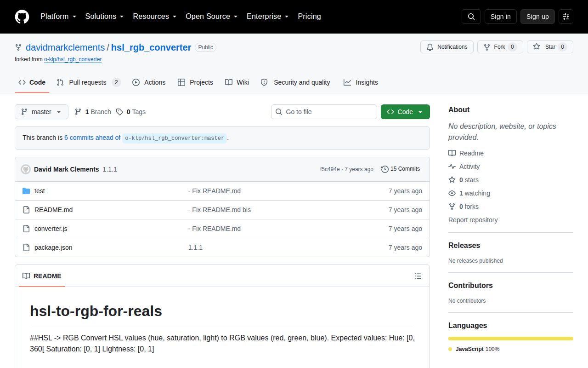
Task: Click the star icon beside 0 stars
Action: click(452, 180)
